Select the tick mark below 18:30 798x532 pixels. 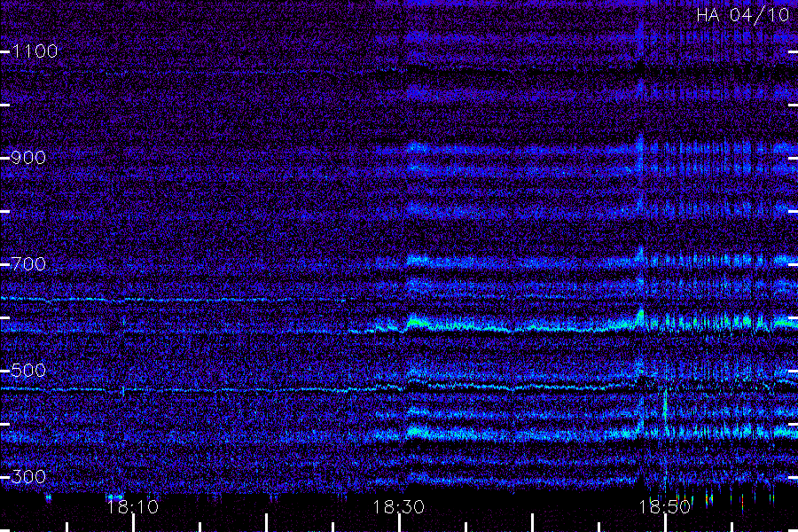point(399,523)
